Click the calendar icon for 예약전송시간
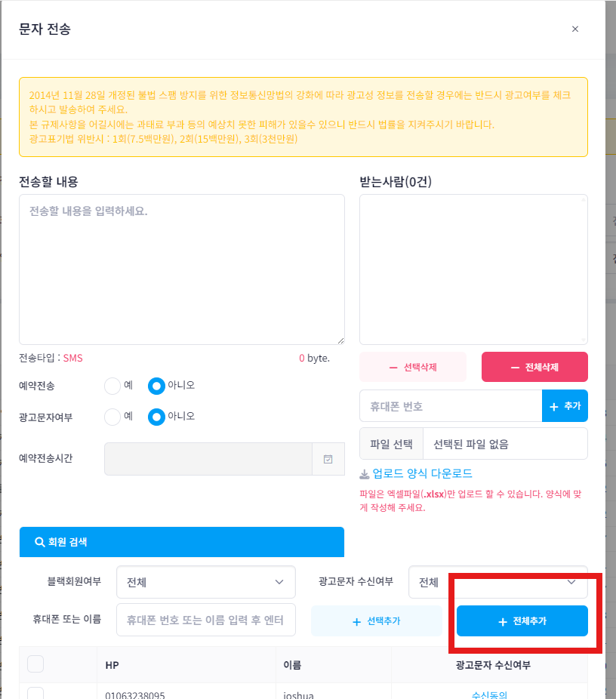This screenshot has height=699, width=616. (x=328, y=459)
